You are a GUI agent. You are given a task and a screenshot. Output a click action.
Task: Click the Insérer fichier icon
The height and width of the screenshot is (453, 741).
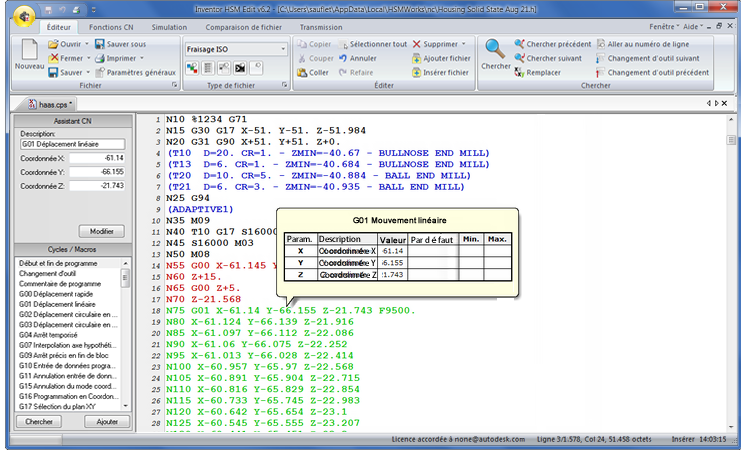tap(416, 72)
